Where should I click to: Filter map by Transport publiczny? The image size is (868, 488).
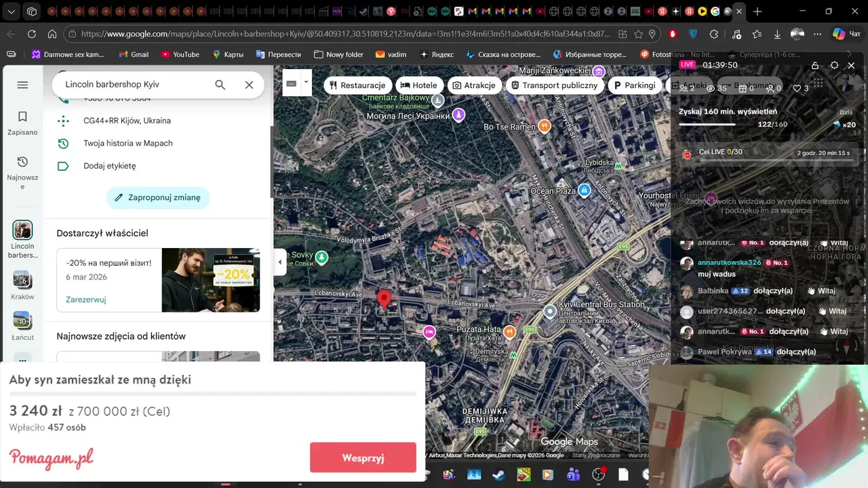[555, 85]
